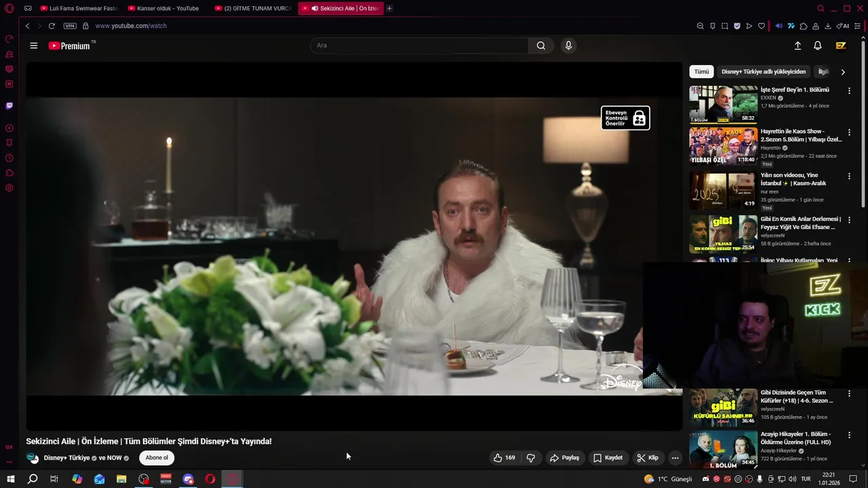Toggle tab audio speaker icon in toolbar

coord(778,26)
